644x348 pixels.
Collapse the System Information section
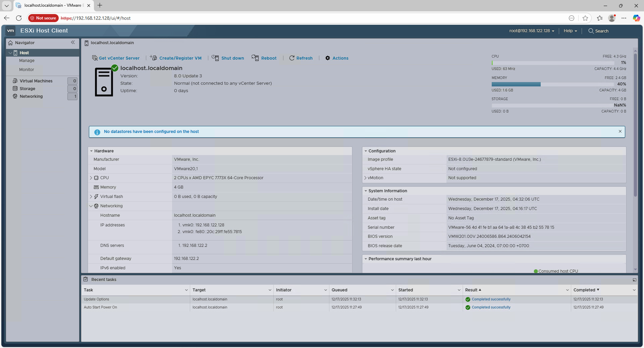click(x=366, y=191)
